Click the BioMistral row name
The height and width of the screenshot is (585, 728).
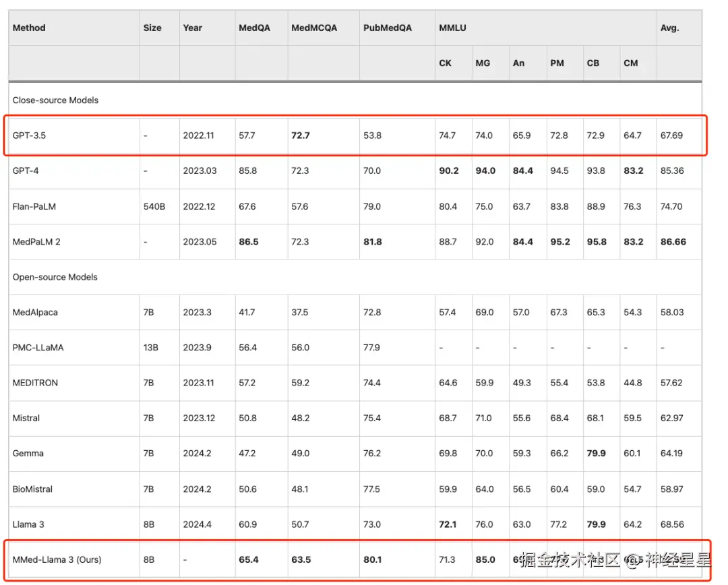(32, 489)
